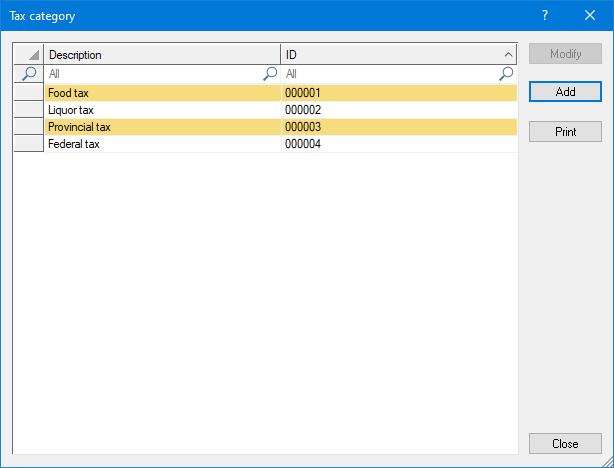Click the grid corner select-all triangle
Screen dimensions: 614x468
click(x=29, y=55)
